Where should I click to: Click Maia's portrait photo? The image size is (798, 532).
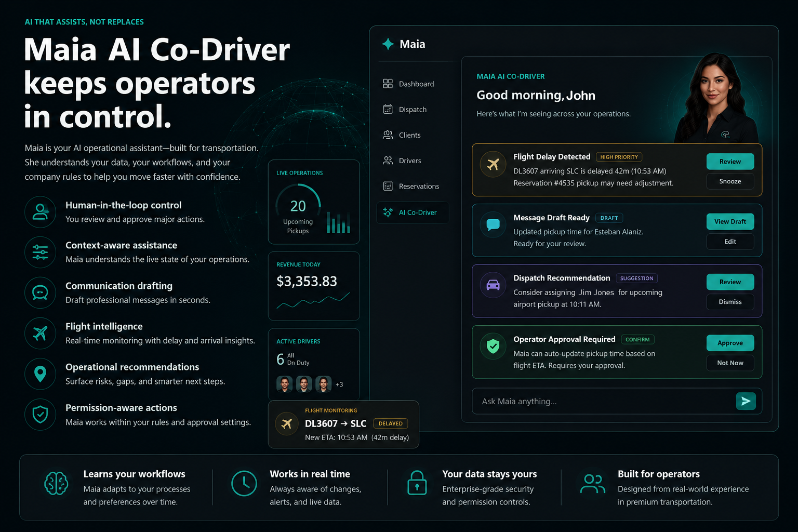[x=717, y=98]
